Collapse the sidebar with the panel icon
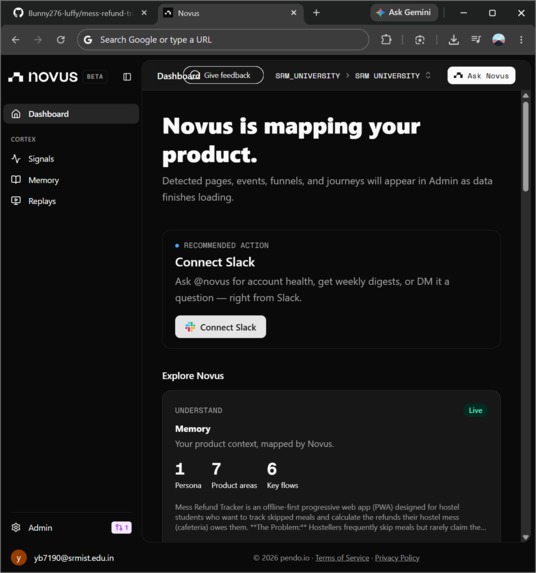Image resolution: width=536 pixels, height=573 pixels. 127,77
